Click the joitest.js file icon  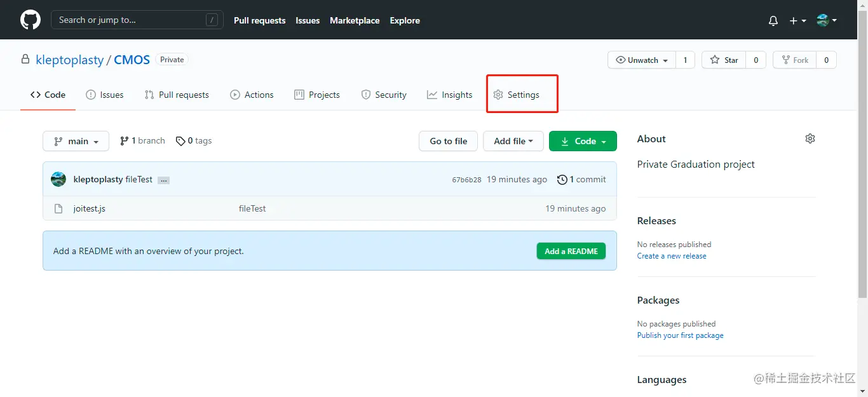pyautogui.click(x=58, y=208)
